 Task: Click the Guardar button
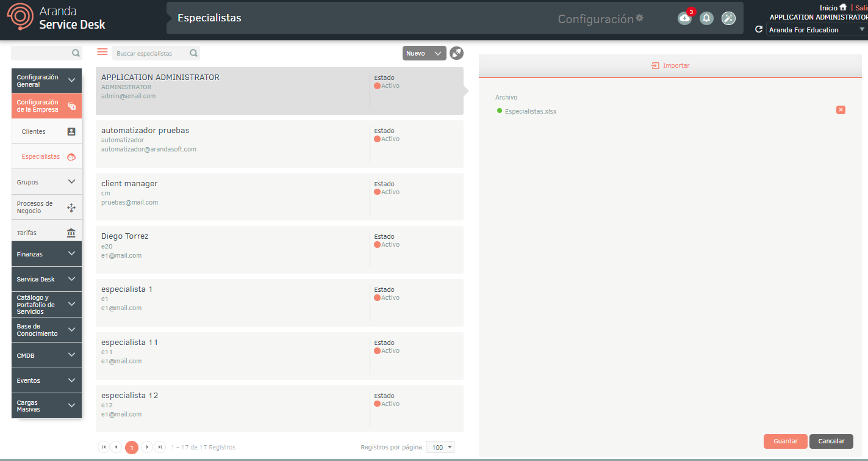pyautogui.click(x=786, y=441)
